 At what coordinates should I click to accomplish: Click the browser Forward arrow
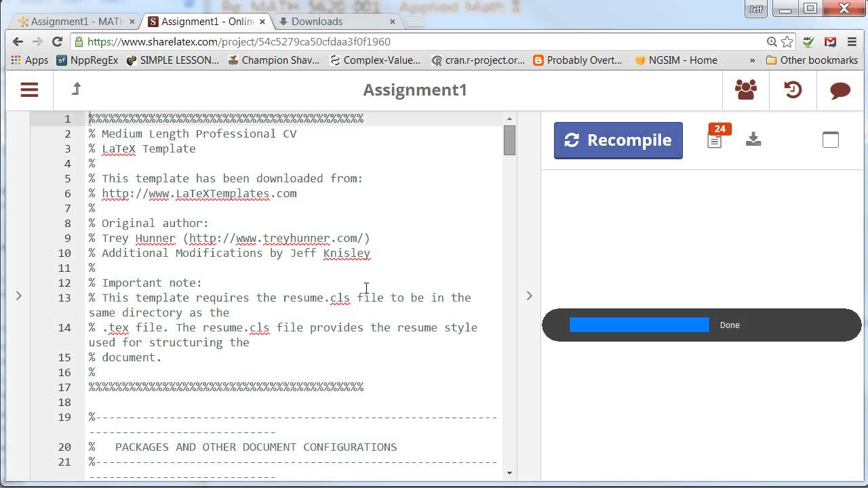[x=38, y=41]
